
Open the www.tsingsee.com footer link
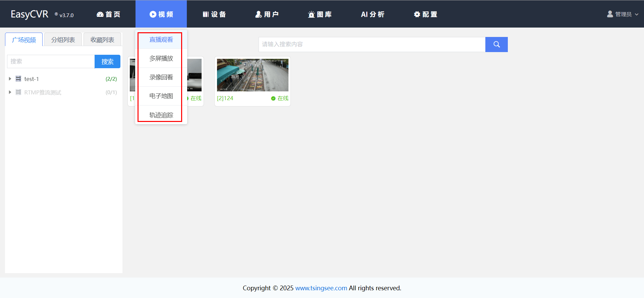321,288
